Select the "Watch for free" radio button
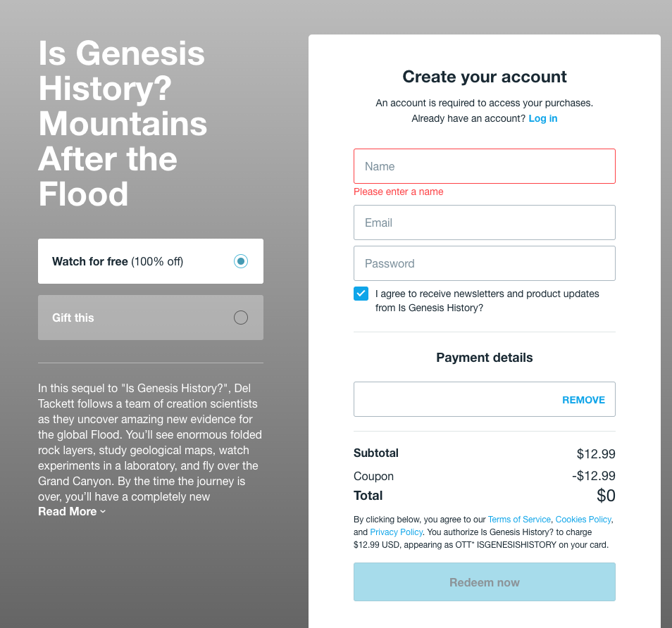The width and height of the screenshot is (672, 628). [241, 261]
